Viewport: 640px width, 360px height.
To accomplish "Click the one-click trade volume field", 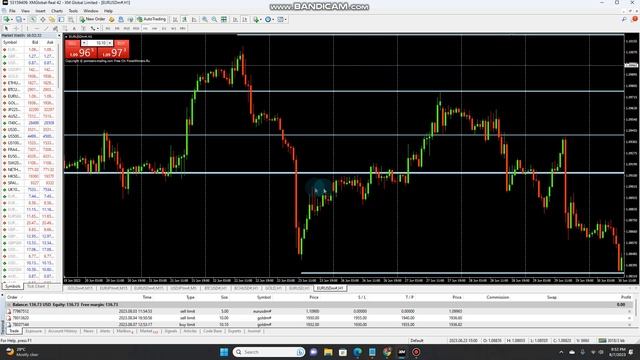I will (97, 42).
